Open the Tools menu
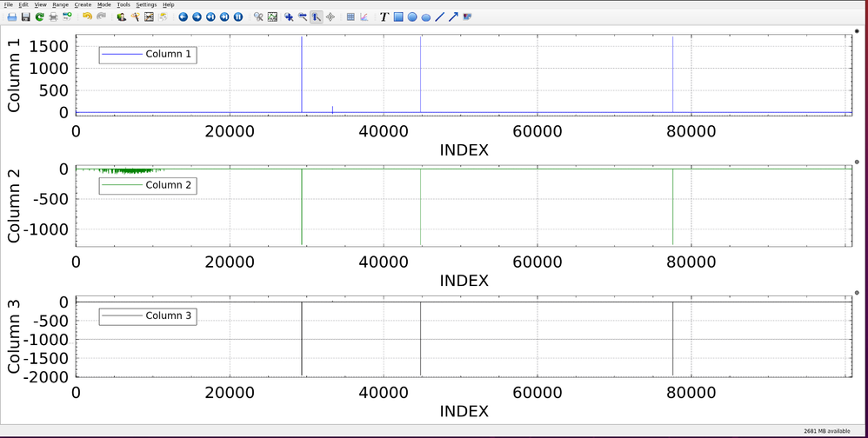Image resolution: width=868 pixels, height=438 pixels. pyautogui.click(x=124, y=4)
